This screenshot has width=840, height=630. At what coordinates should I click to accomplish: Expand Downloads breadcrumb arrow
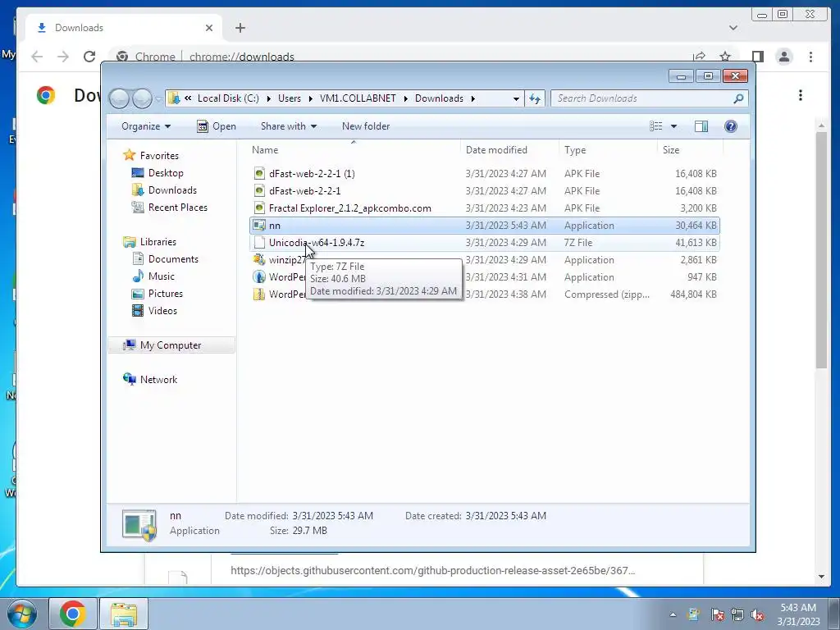[473, 98]
